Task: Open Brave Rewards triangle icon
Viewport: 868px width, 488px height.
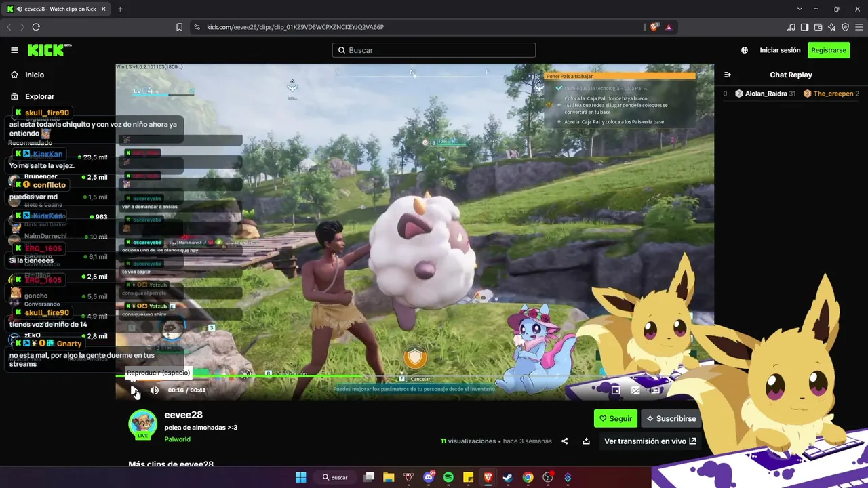Action: click(x=669, y=27)
